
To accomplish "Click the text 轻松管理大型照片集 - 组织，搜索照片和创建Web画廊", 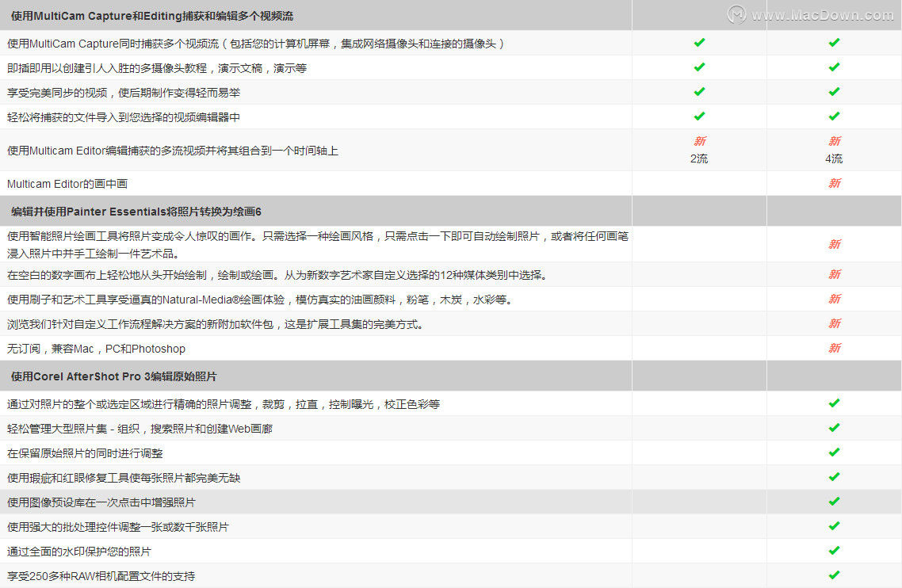I will click(x=140, y=430).
